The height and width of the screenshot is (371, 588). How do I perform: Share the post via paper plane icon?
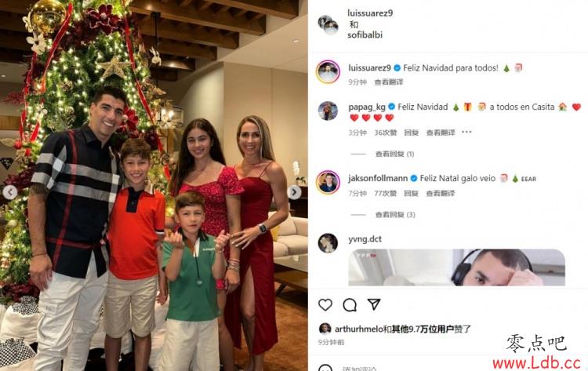(374, 304)
